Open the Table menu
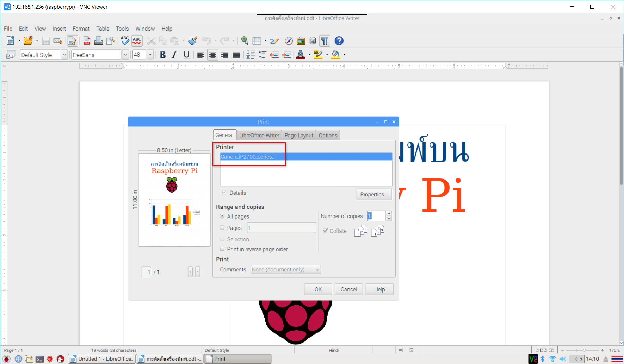Image resolution: width=624 pixels, height=364 pixels. [103, 29]
